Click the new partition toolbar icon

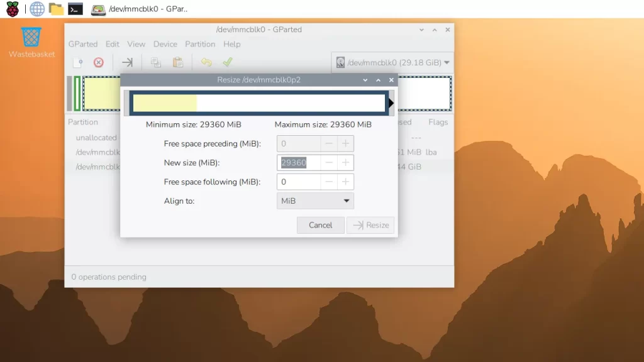pos(77,62)
